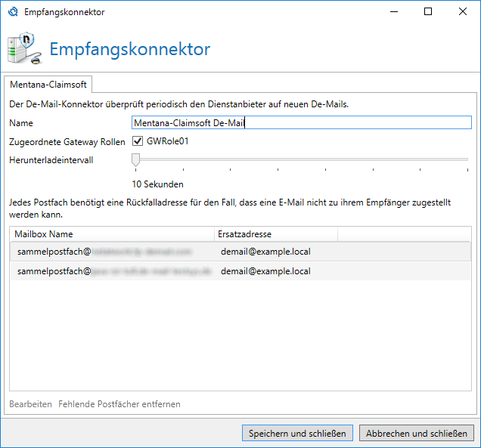Minimize the Empfangskonnektor window
The width and height of the screenshot is (481, 448).
[x=394, y=11]
